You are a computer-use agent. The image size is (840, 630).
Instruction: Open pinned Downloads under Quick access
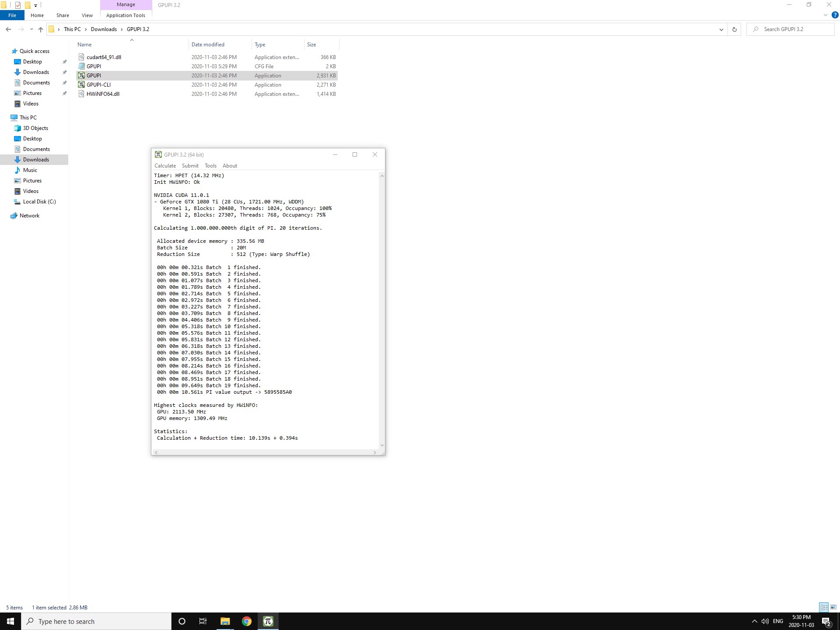click(36, 72)
